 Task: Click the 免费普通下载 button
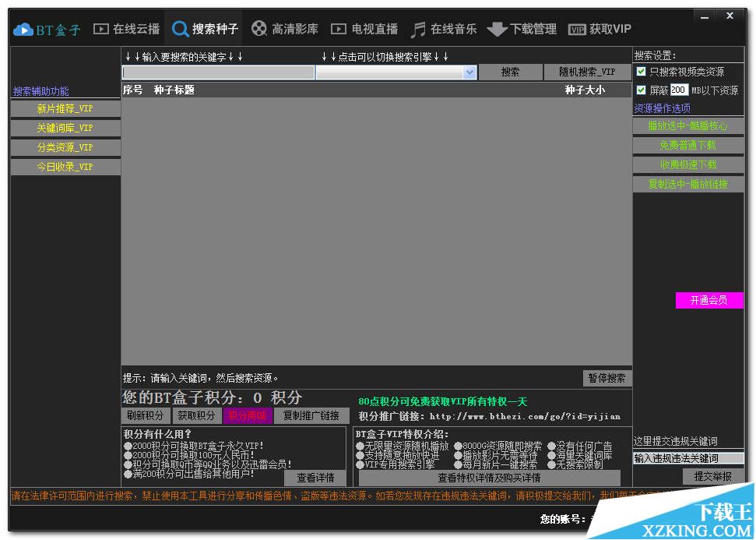pos(688,145)
